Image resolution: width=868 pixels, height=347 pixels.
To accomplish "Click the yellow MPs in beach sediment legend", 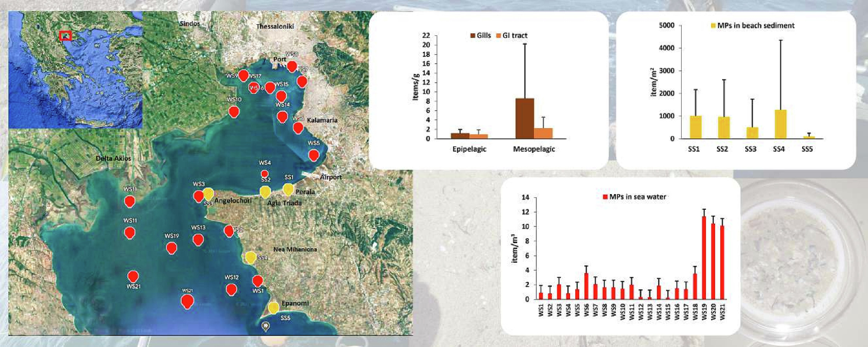I will pos(713,26).
